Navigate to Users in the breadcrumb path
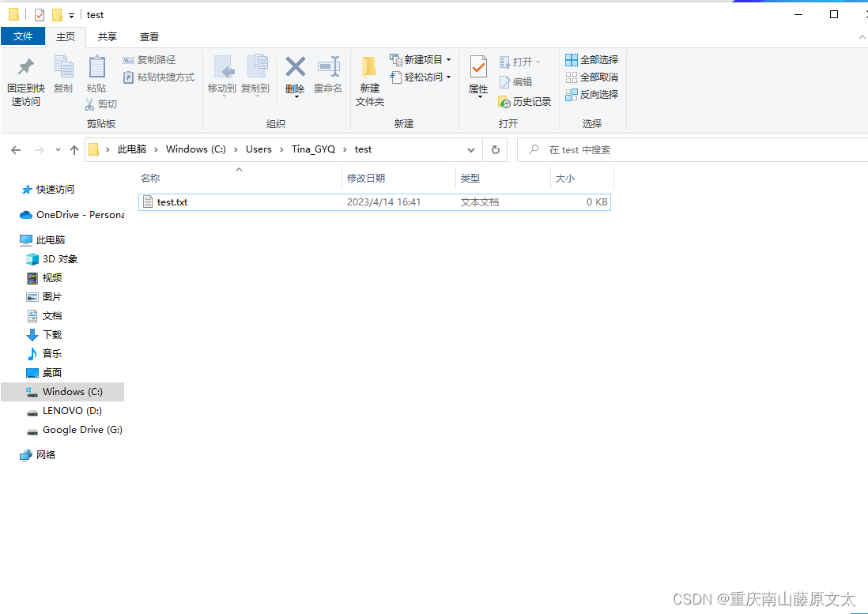The image size is (868, 614). (x=259, y=149)
